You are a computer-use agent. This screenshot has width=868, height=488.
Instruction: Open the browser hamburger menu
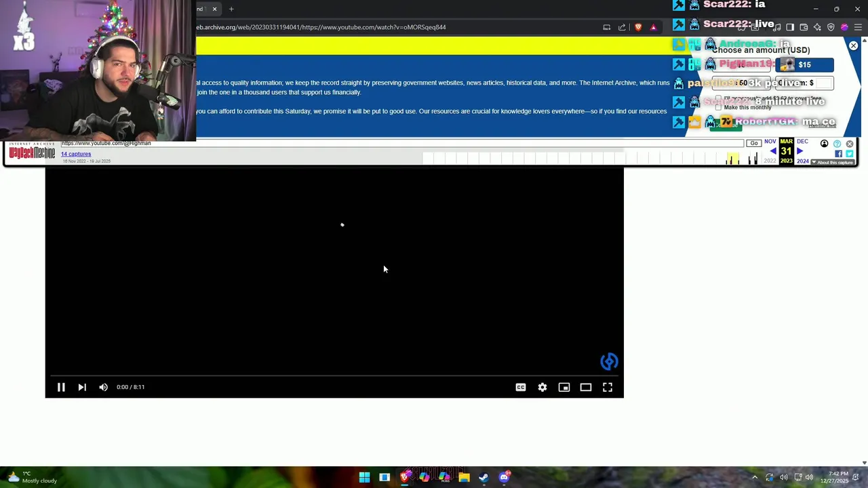pos(858,27)
